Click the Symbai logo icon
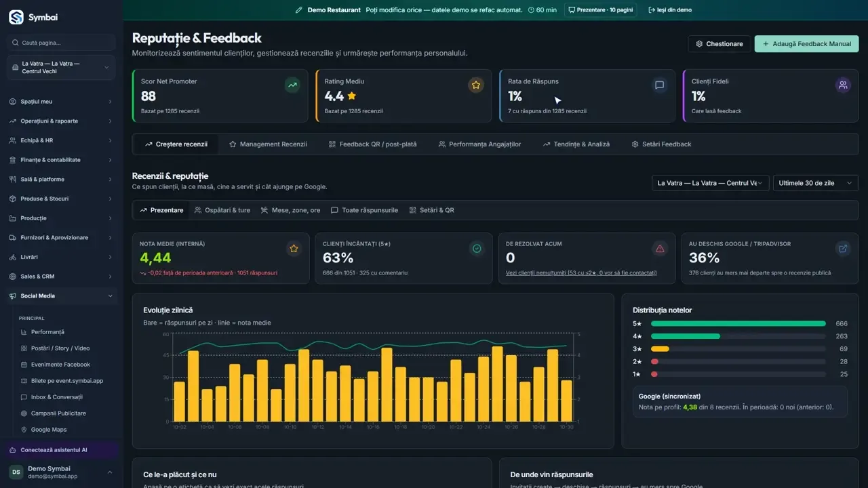 [16, 17]
